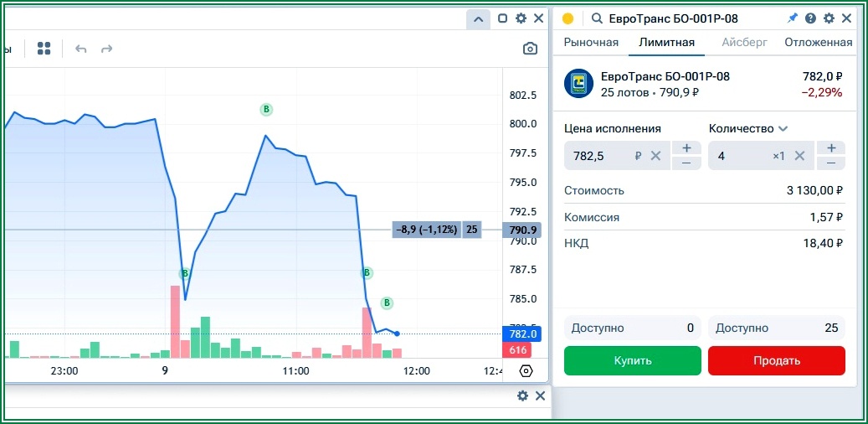The image size is (868, 424).
Task: Click Доступно 0 buy availability box
Action: point(633,328)
